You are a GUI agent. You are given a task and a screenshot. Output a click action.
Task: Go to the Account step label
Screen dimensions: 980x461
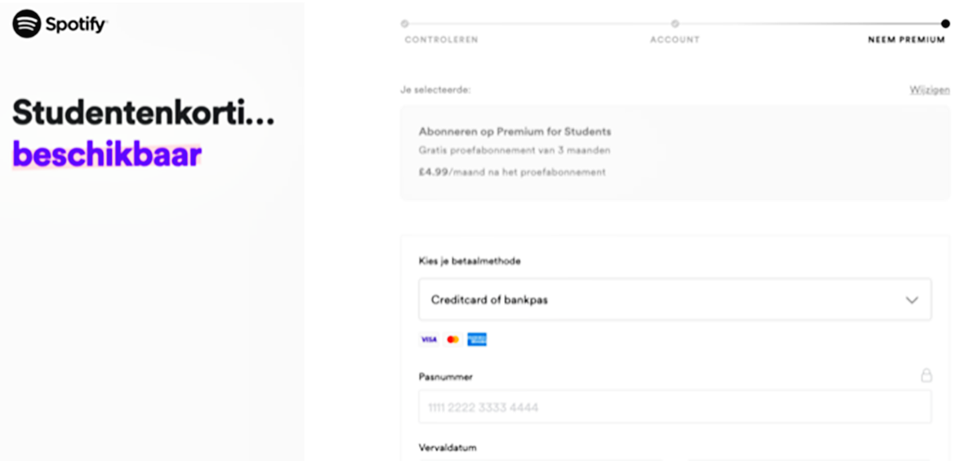pos(675,39)
